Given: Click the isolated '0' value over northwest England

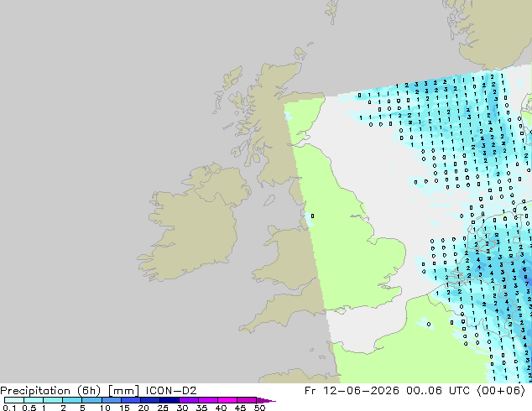Looking at the screenshot, I should (x=312, y=216).
